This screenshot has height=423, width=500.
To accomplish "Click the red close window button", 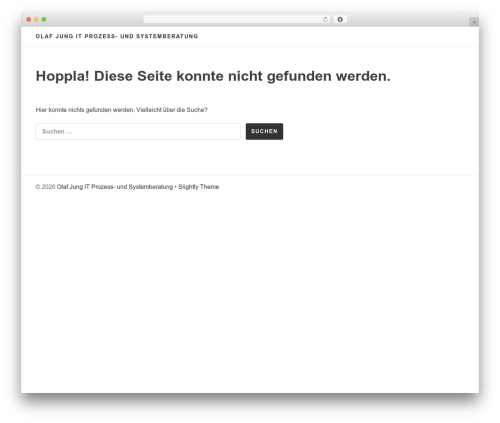I will [29, 19].
